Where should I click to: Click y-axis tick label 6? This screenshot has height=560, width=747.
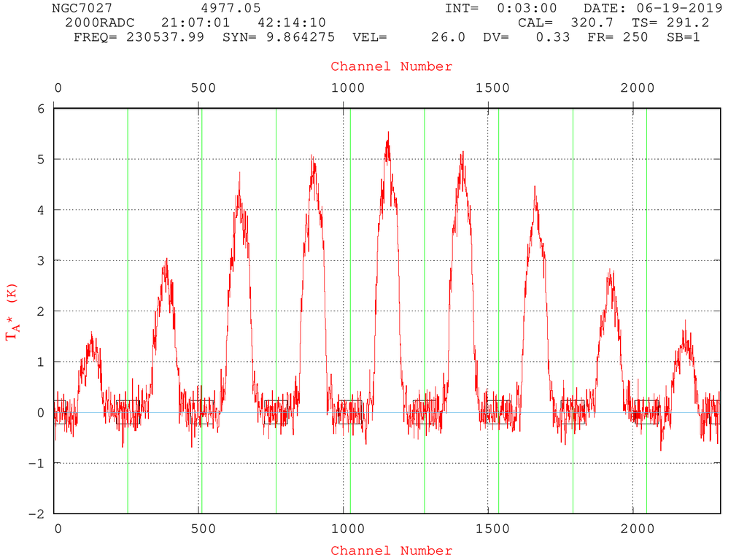[41, 109]
